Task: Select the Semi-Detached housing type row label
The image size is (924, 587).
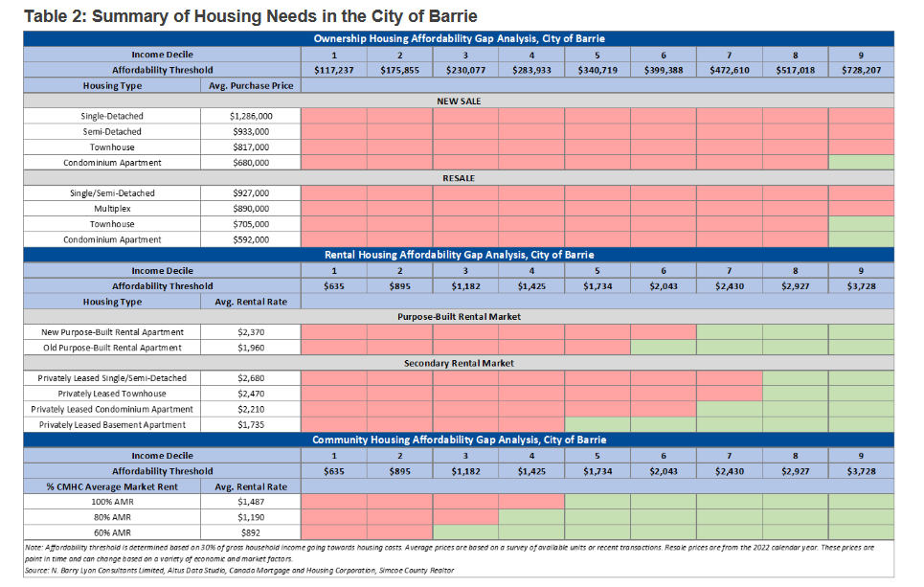Action: tap(111, 131)
